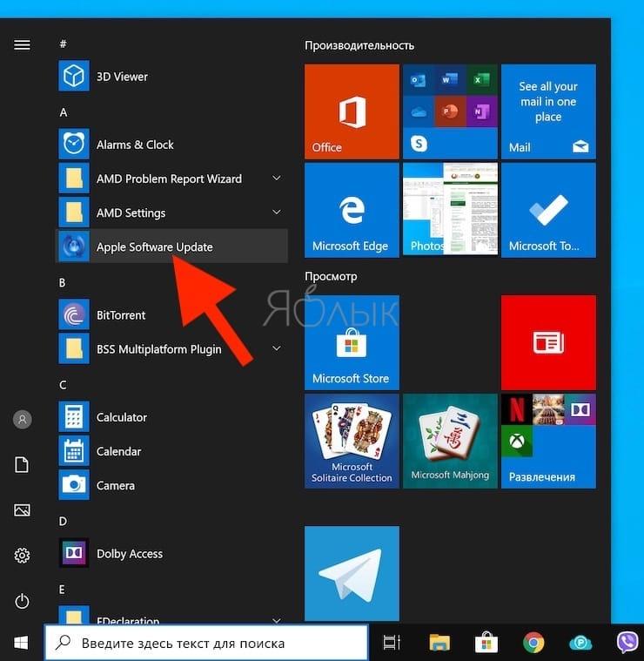Launch Google Chrome from taskbar

tap(533, 643)
